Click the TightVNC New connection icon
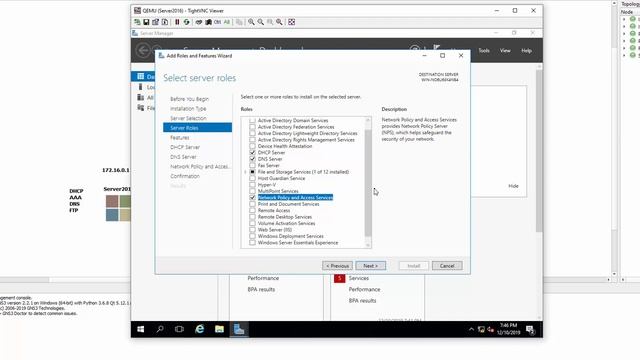 [x=137, y=22]
